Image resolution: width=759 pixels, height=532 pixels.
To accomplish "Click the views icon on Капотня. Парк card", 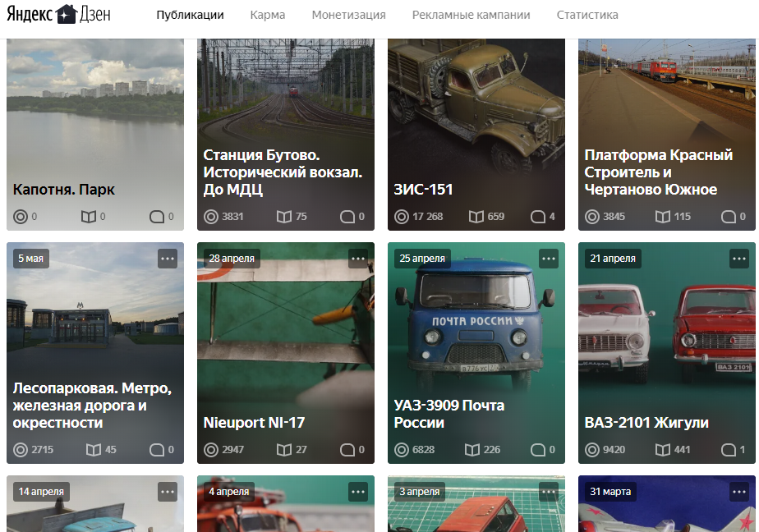I will (x=21, y=217).
